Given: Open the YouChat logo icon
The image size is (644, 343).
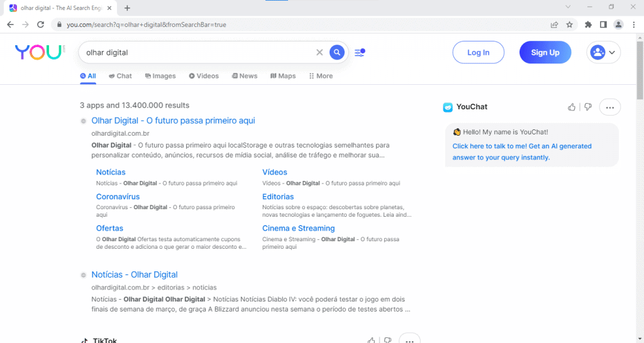Looking at the screenshot, I should [x=448, y=107].
